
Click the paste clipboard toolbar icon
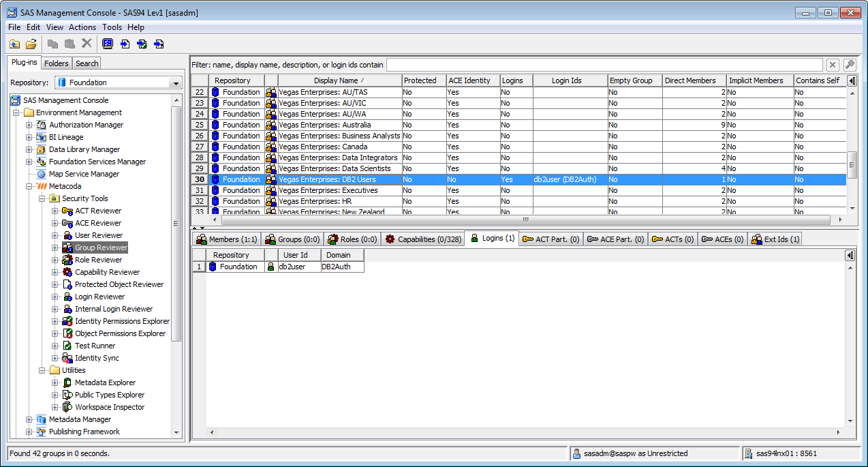(69, 44)
